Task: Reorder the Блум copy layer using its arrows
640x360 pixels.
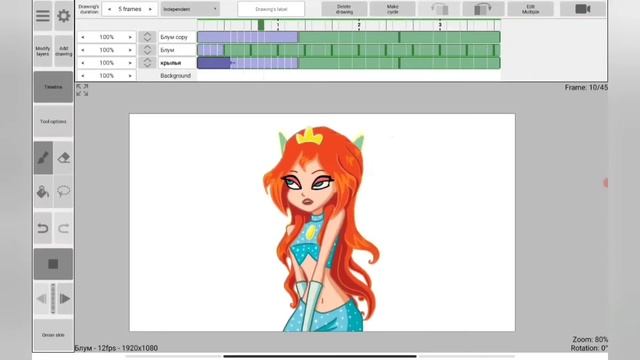Action: click(147, 37)
